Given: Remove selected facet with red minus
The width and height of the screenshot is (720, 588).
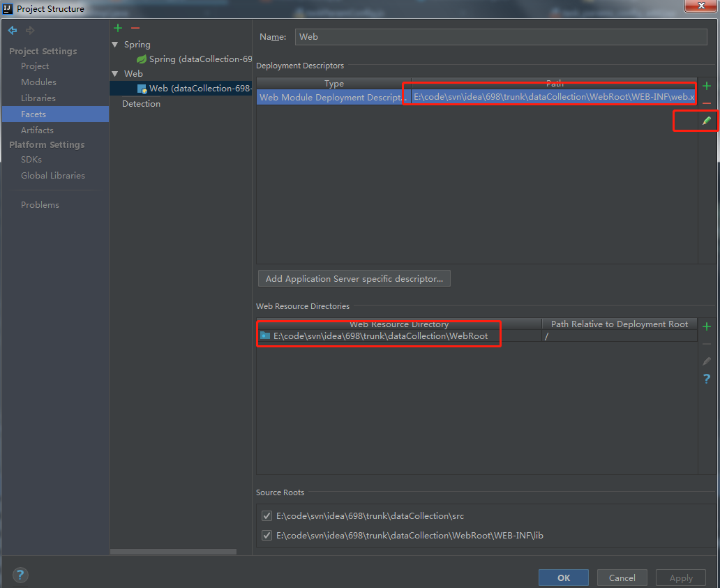Looking at the screenshot, I should click(x=135, y=28).
